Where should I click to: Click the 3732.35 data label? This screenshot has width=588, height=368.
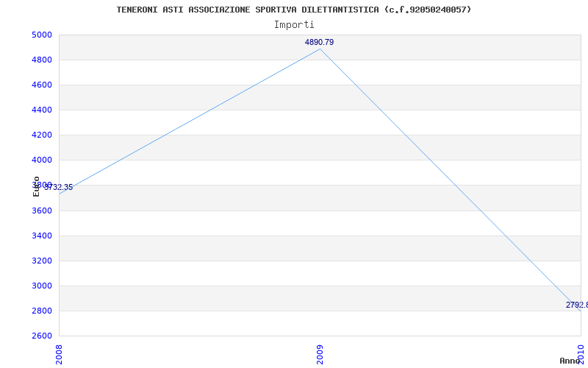coord(59,187)
